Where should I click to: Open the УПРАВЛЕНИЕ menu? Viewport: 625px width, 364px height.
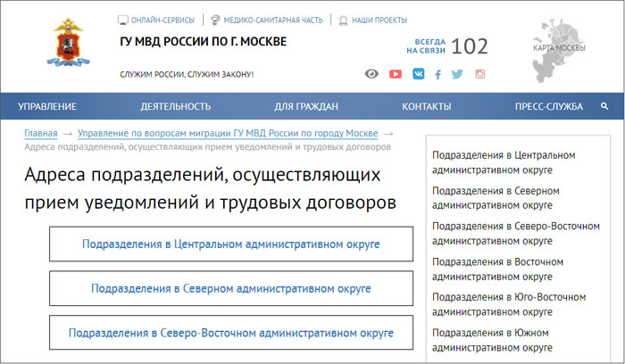point(47,107)
